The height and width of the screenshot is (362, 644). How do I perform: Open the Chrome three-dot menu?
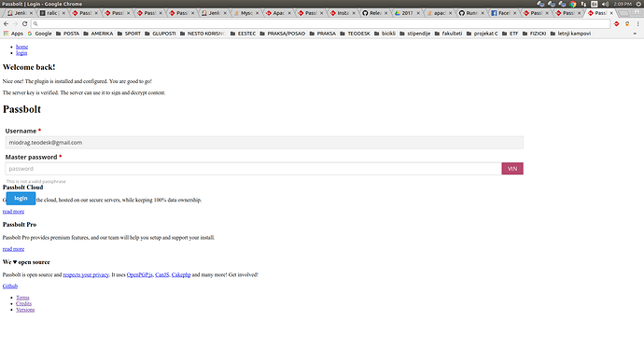tap(637, 24)
